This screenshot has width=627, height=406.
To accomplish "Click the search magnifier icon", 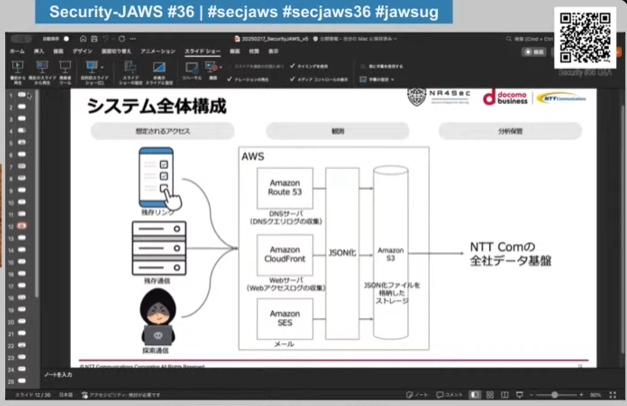I will (509, 39).
